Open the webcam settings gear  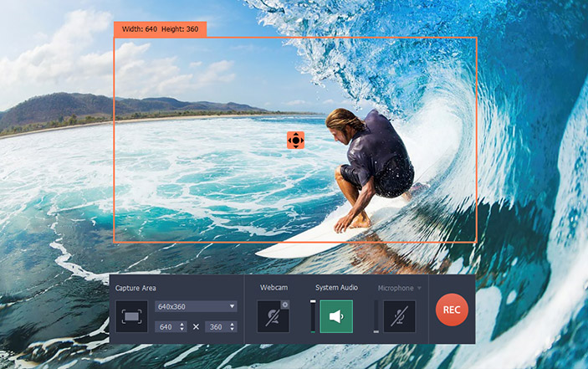[285, 305]
